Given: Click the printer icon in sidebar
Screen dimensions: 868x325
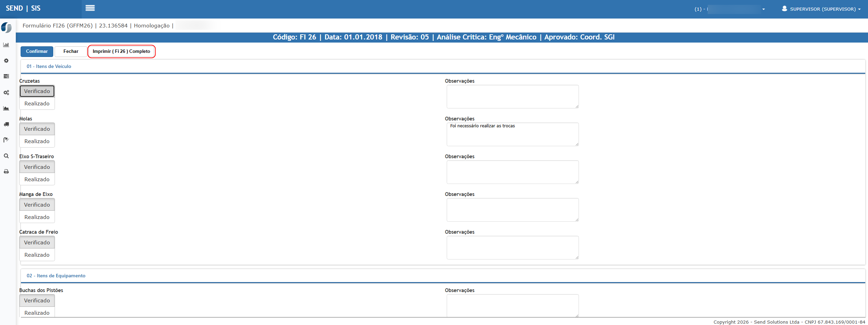Looking at the screenshot, I should tap(6, 172).
